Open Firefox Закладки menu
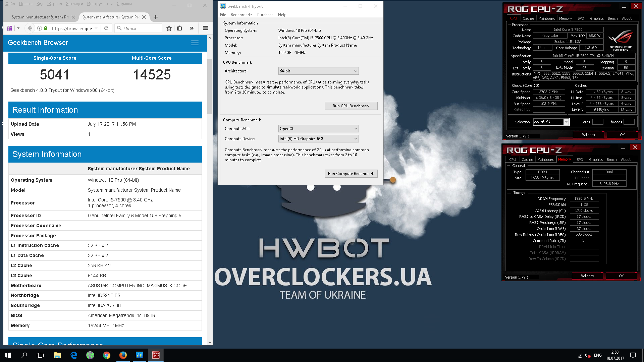Image resolution: width=644 pixels, height=362 pixels. [74, 4]
